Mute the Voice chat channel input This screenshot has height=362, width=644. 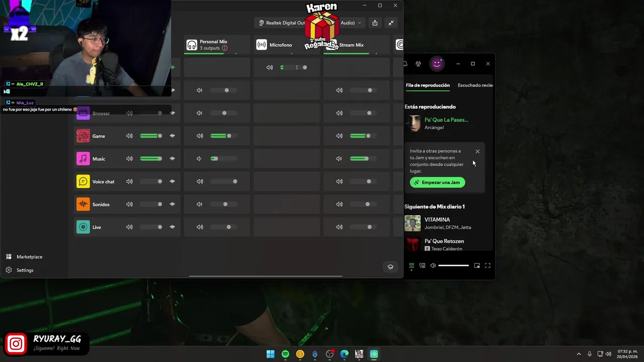(129, 182)
